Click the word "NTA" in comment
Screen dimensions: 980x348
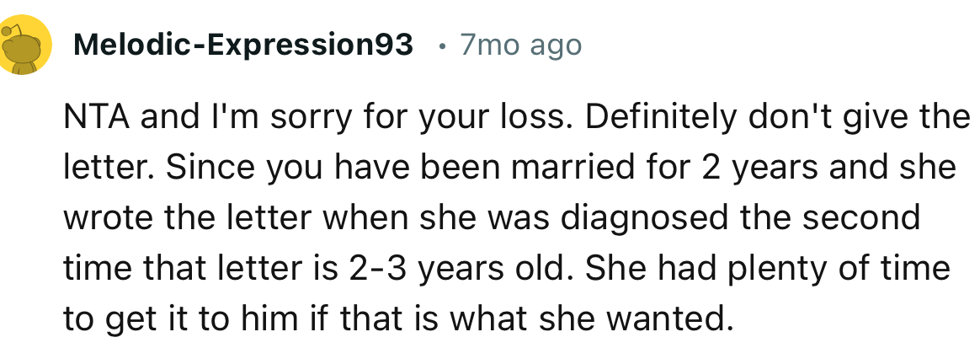(x=97, y=119)
